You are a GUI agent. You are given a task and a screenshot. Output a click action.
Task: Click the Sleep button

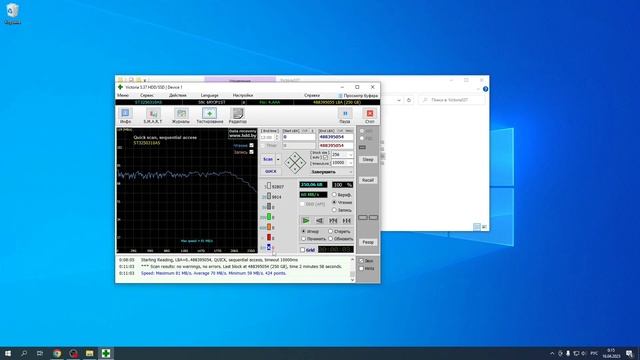[368, 160]
